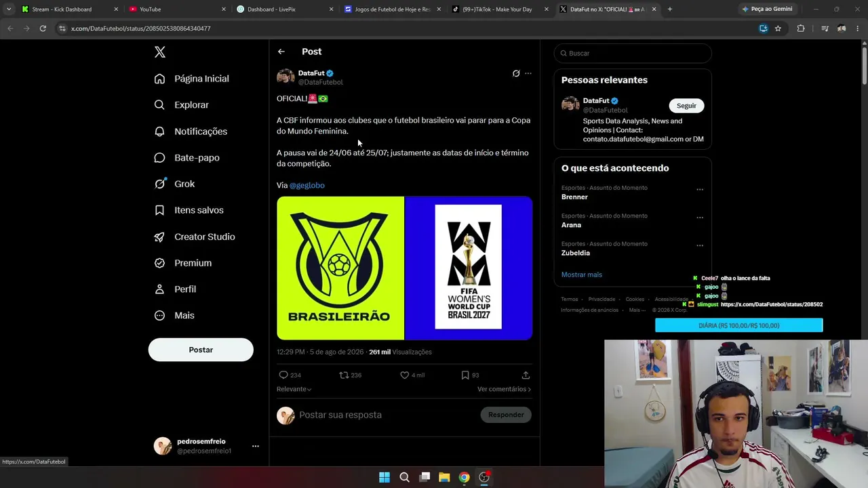This screenshot has width=868, height=488.
Task: Close the YouTube tab
Action: (x=224, y=9)
